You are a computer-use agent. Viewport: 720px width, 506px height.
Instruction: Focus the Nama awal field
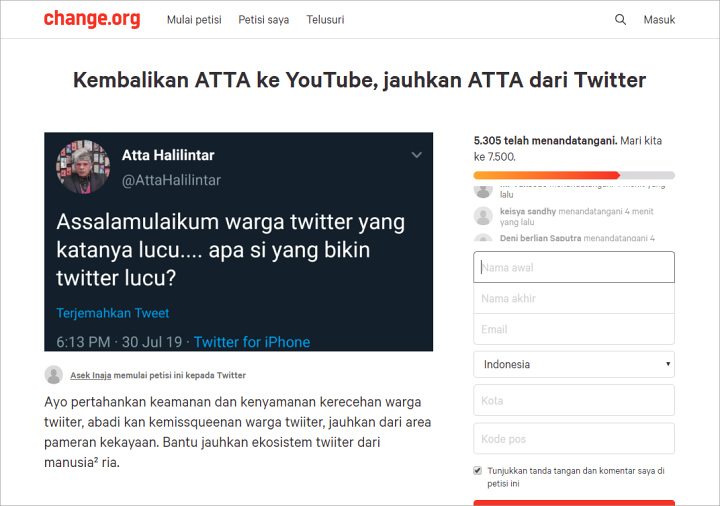point(574,267)
